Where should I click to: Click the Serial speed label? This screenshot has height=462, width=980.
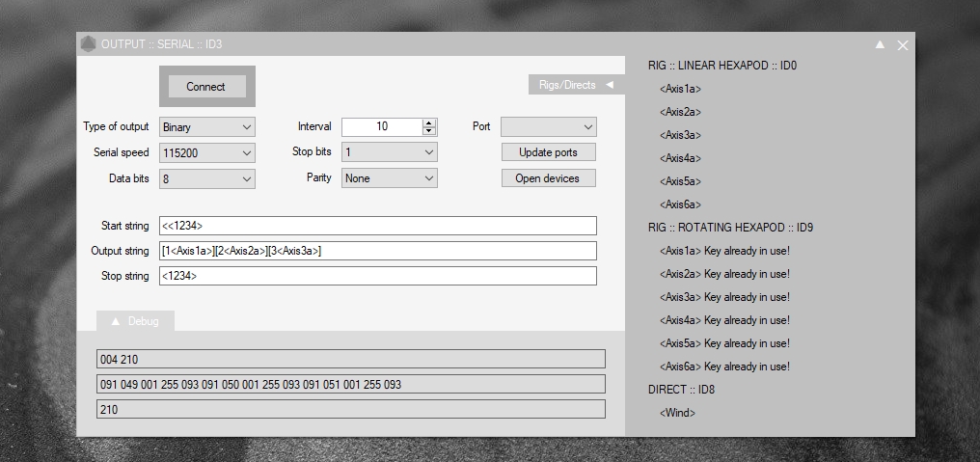point(122,152)
